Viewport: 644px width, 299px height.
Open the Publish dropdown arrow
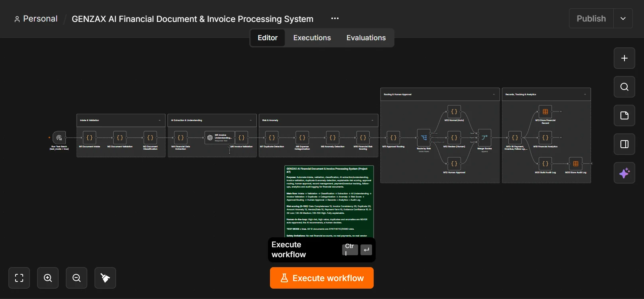coord(623,19)
